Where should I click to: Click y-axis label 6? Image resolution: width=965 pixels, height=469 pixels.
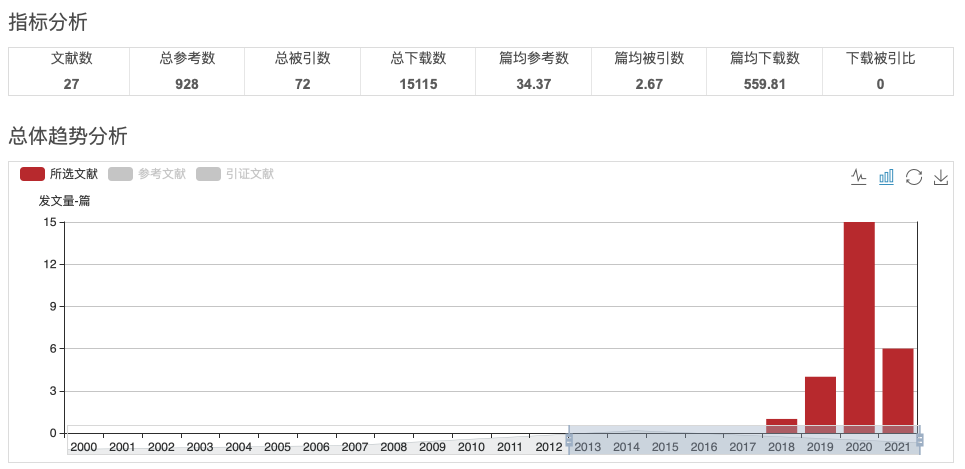pos(53,349)
